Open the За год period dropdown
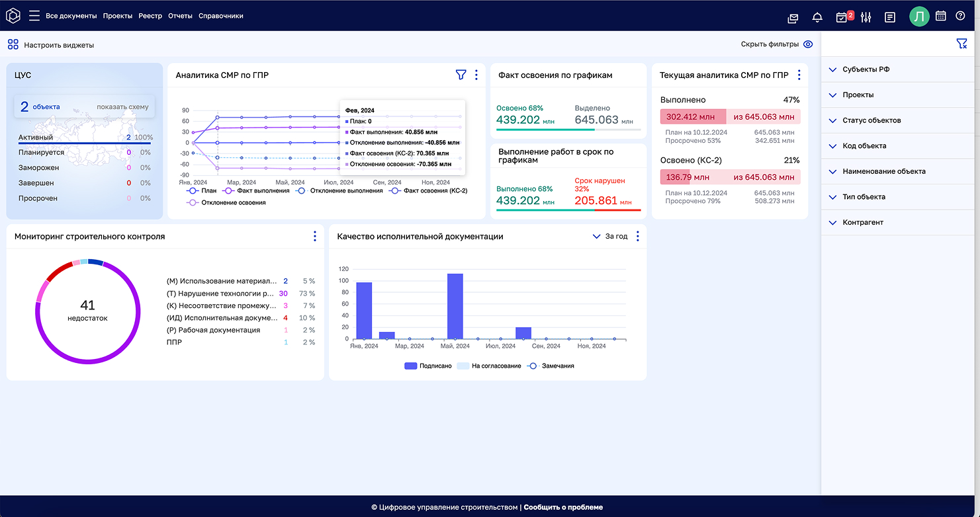The width and height of the screenshot is (980, 517). [610, 236]
